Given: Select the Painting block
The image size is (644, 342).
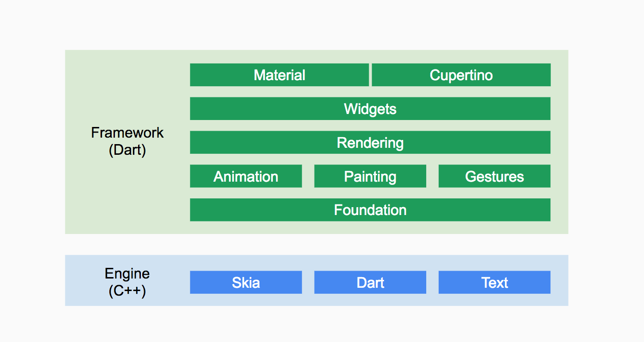Looking at the screenshot, I should [x=370, y=176].
